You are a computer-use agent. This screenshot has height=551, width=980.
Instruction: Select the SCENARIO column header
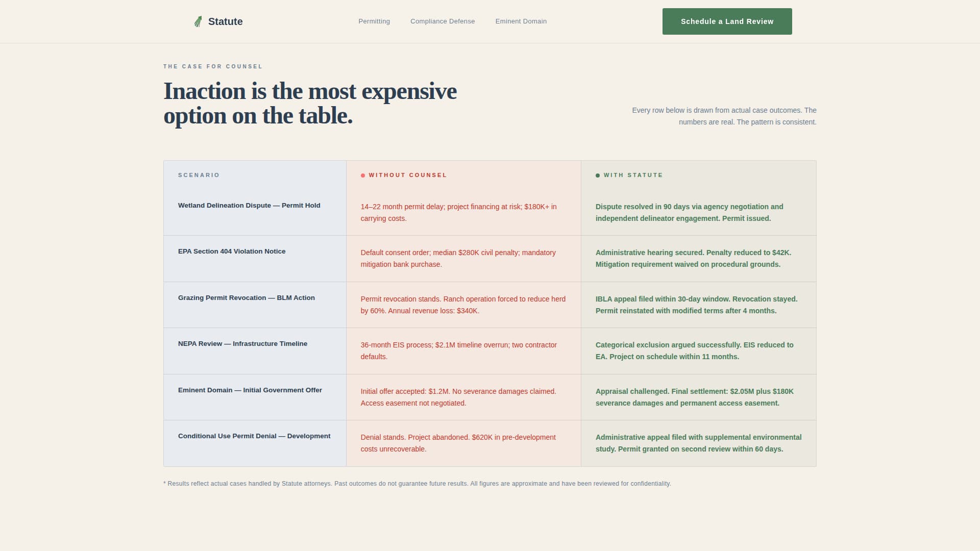199,175
